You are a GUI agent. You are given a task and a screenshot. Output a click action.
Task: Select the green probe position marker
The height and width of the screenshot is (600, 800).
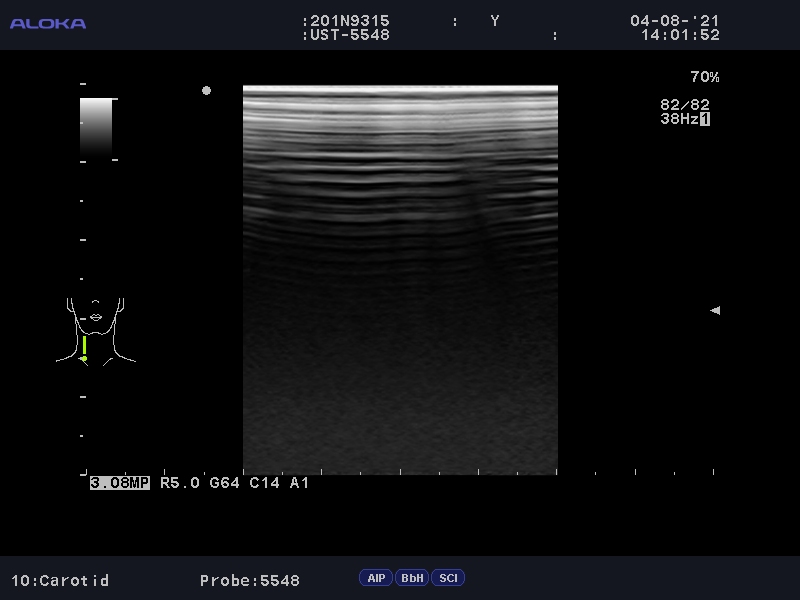84,347
